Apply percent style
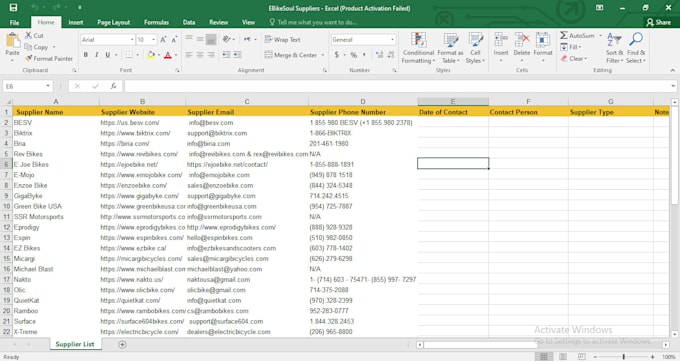The image size is (680, 361). click(x=354, y=55)
